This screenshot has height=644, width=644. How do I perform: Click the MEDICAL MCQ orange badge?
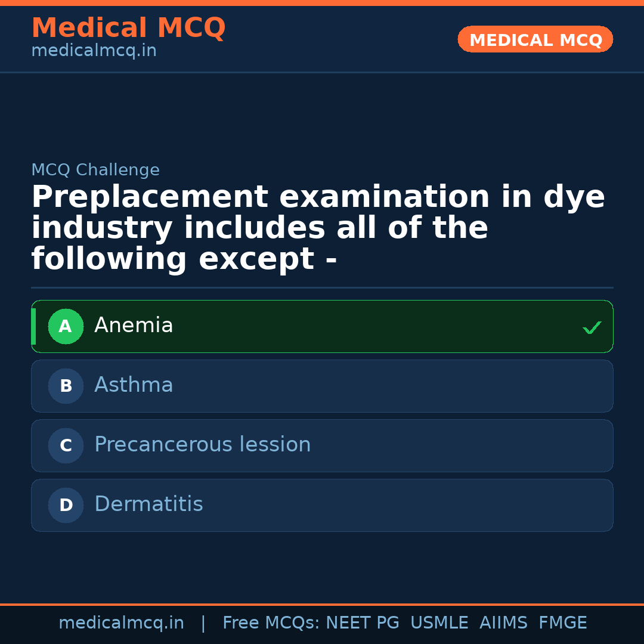click(x=535, y=39)
